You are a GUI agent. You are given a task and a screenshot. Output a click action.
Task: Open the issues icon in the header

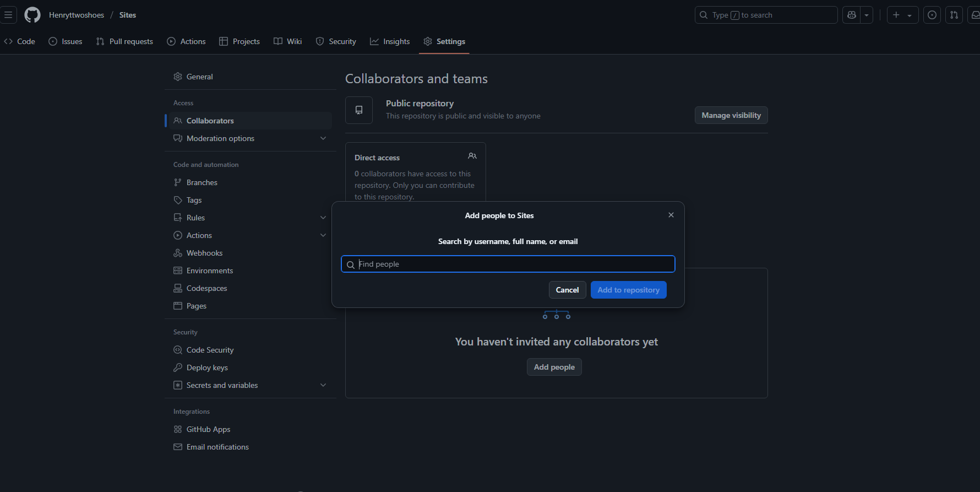(x=932, y=15)
